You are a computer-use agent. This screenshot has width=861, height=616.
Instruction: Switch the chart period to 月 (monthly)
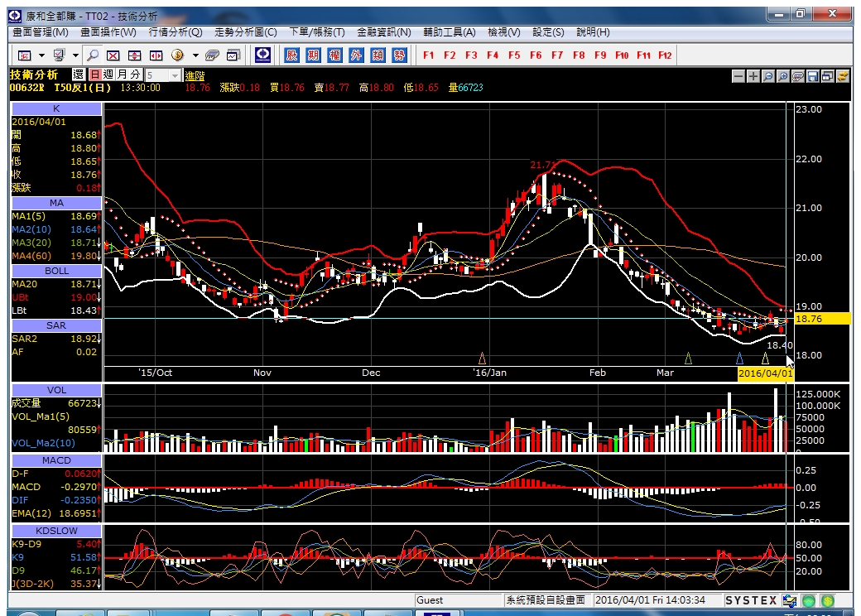[122, 75]
